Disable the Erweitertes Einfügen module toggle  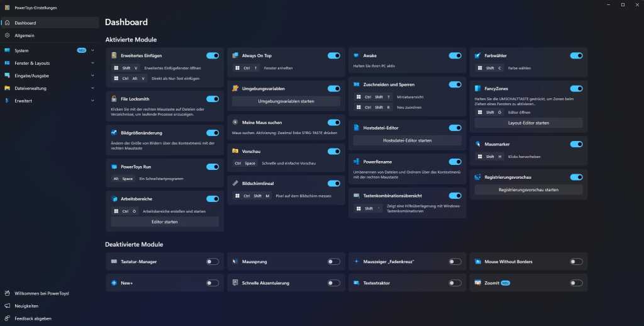point(213,55)
